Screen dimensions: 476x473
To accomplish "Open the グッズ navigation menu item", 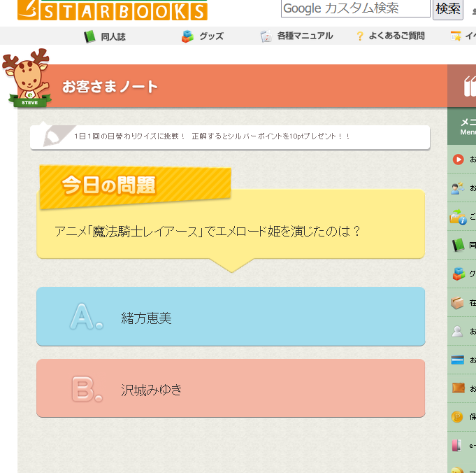I will click(203, 36).
